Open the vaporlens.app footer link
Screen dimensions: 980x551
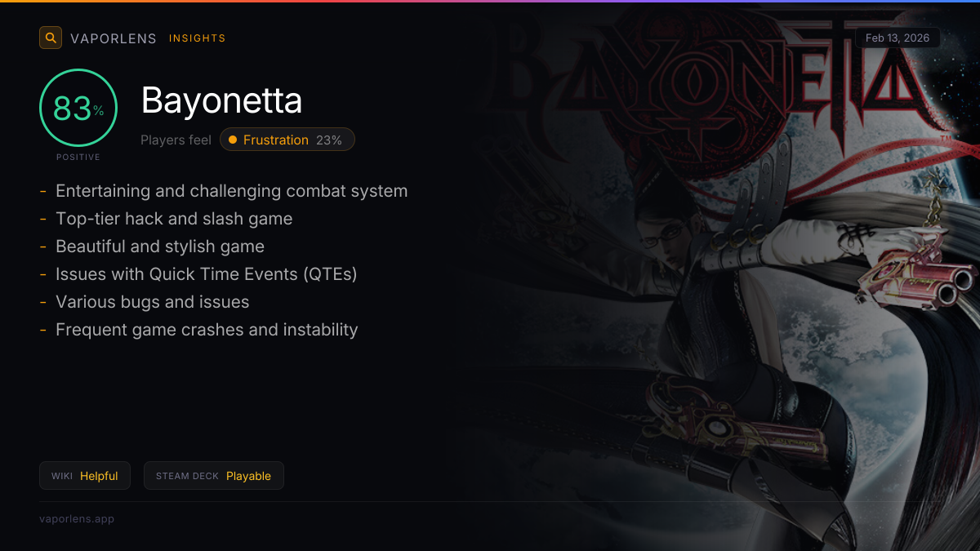77,518
